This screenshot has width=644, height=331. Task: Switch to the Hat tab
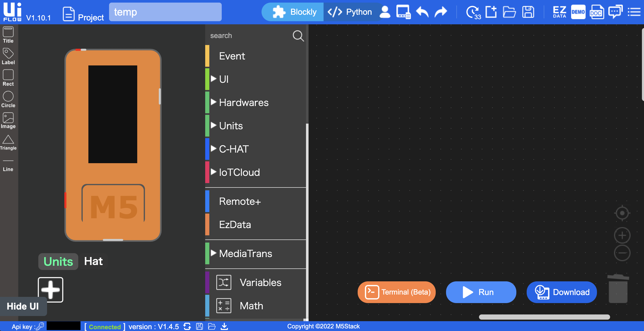coord(93,261)
